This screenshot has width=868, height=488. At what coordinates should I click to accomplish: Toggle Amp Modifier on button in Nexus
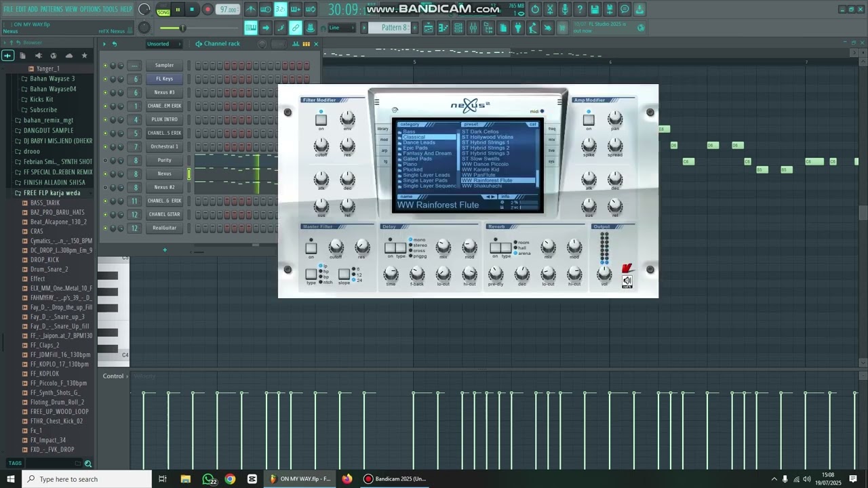click(x=589, y=120)
